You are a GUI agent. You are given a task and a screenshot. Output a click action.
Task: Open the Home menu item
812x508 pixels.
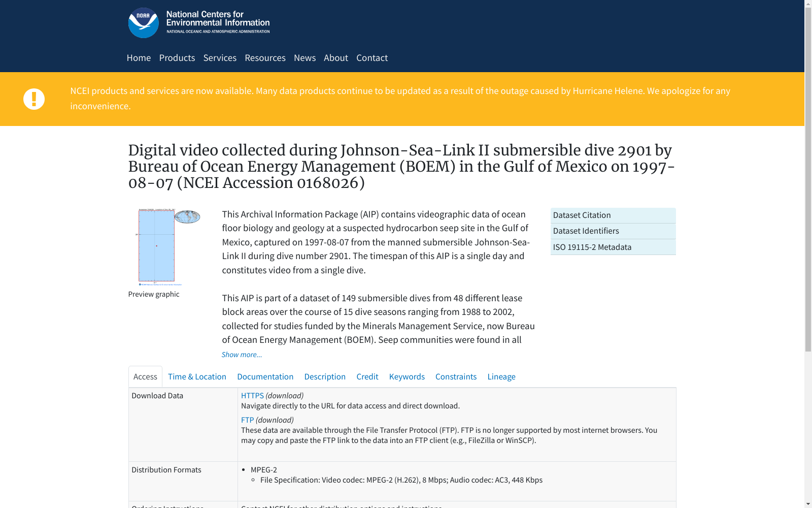139,58
